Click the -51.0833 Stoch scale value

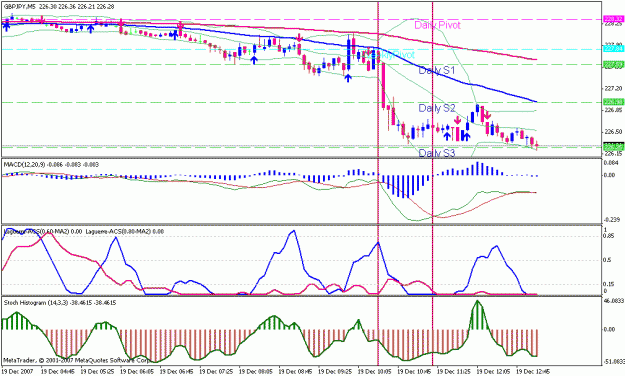(x=613, y=362)
